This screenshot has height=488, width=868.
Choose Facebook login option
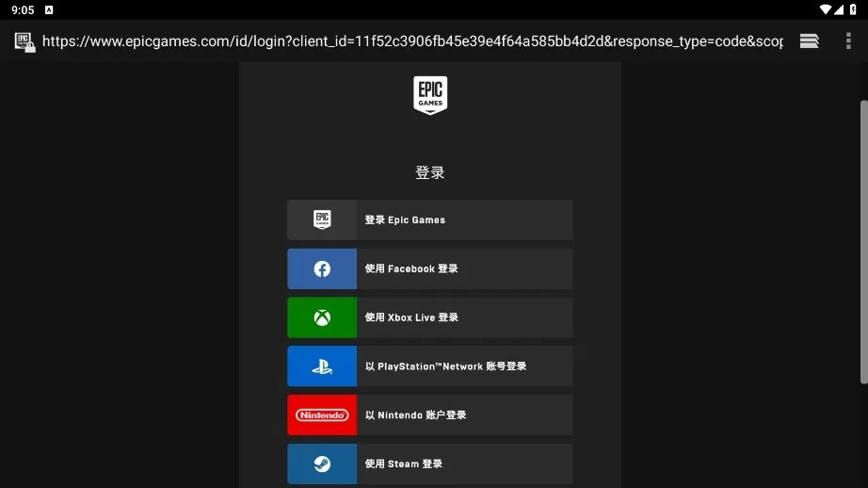pyautogui.click(x=429, y=268)
